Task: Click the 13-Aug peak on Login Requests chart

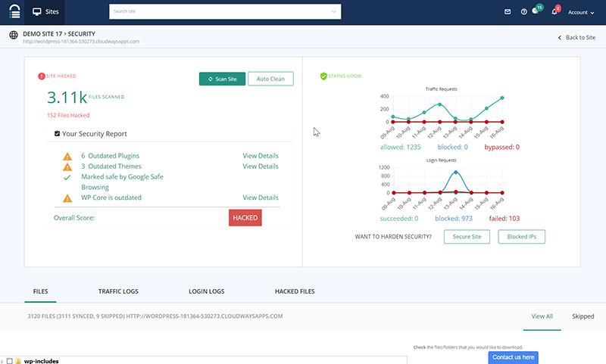Action: pos(456,172)
